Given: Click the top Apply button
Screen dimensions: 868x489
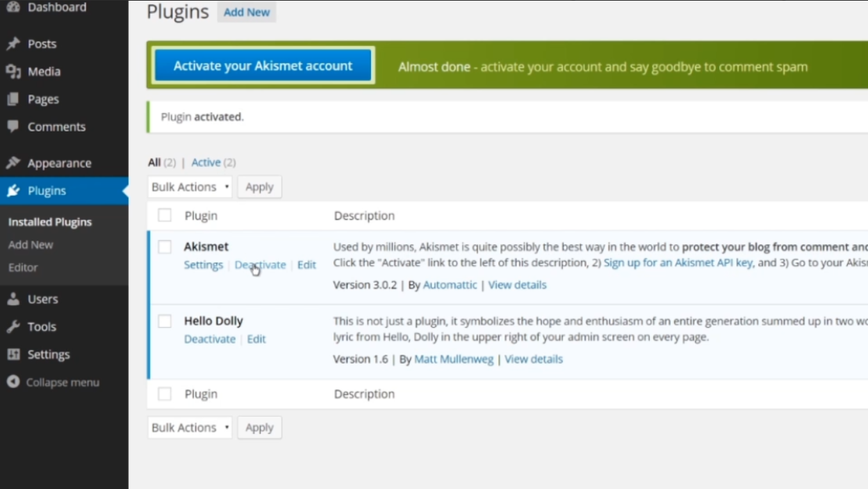Looking at the screenshot, I should (259, 187).
